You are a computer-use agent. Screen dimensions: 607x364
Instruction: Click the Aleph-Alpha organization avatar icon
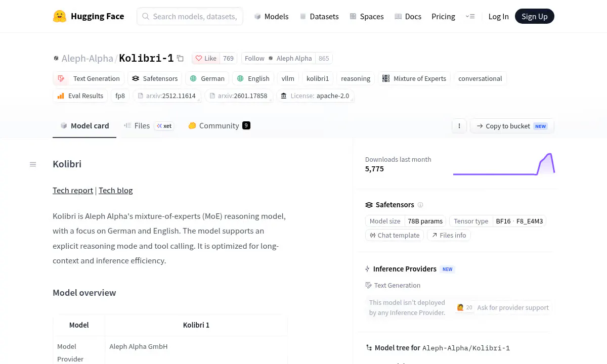coord(56,58)
